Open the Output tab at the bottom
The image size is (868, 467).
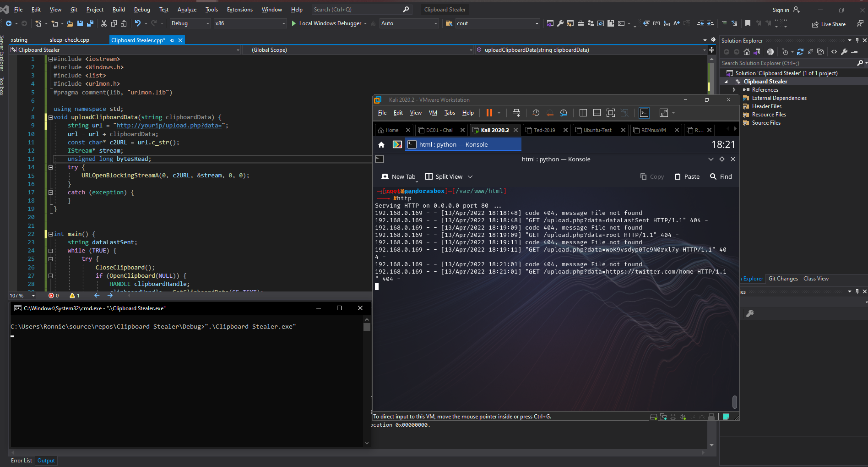(46, 461)
